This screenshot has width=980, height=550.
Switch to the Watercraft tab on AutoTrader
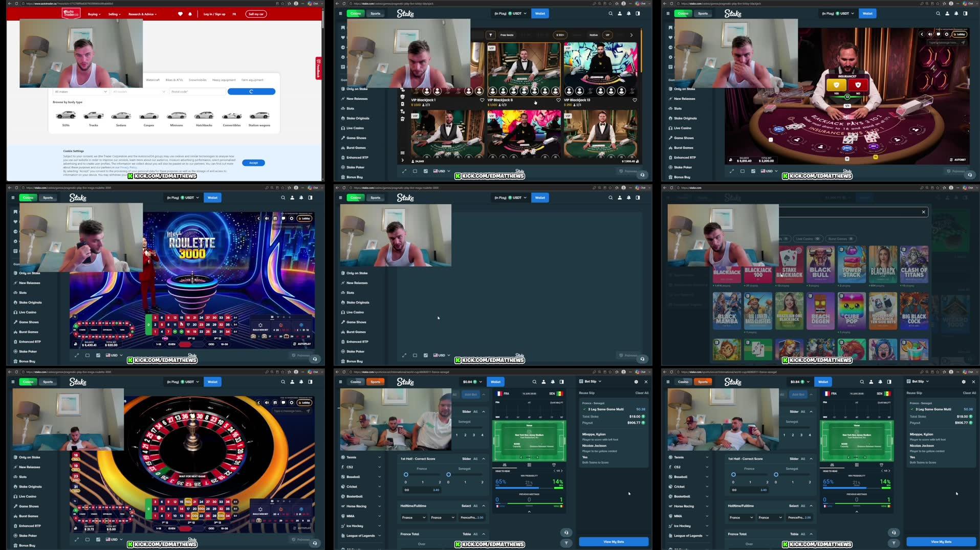[x=153, y=80]
